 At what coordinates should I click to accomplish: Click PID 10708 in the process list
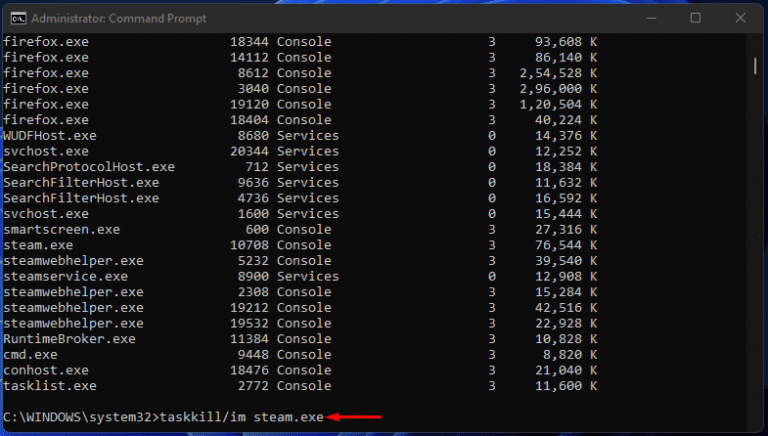248,245
